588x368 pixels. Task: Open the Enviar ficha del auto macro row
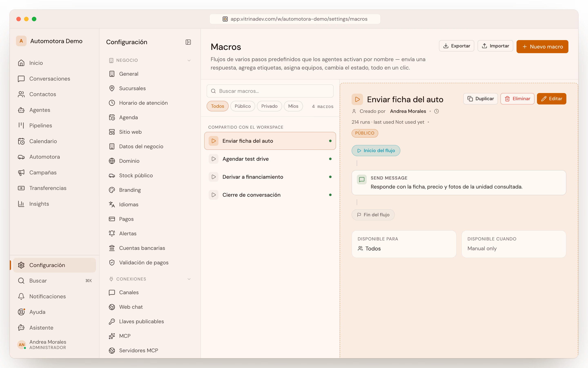coord(270,141)
